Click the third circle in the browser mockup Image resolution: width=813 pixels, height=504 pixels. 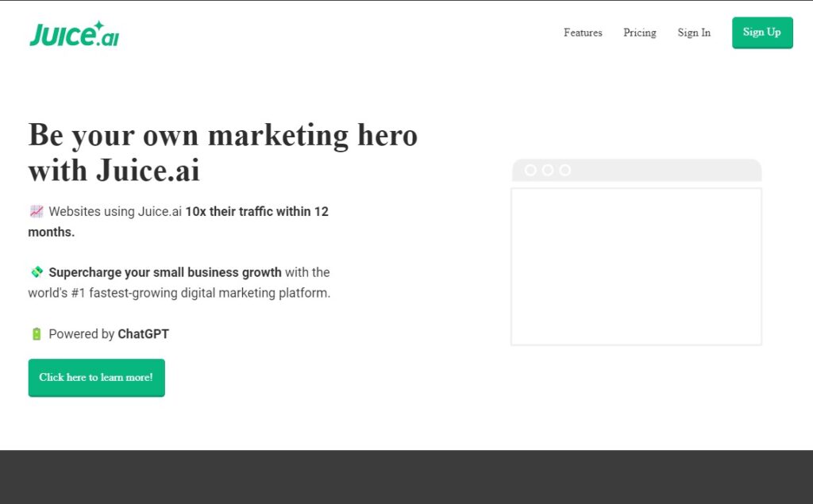click(565, 170)
